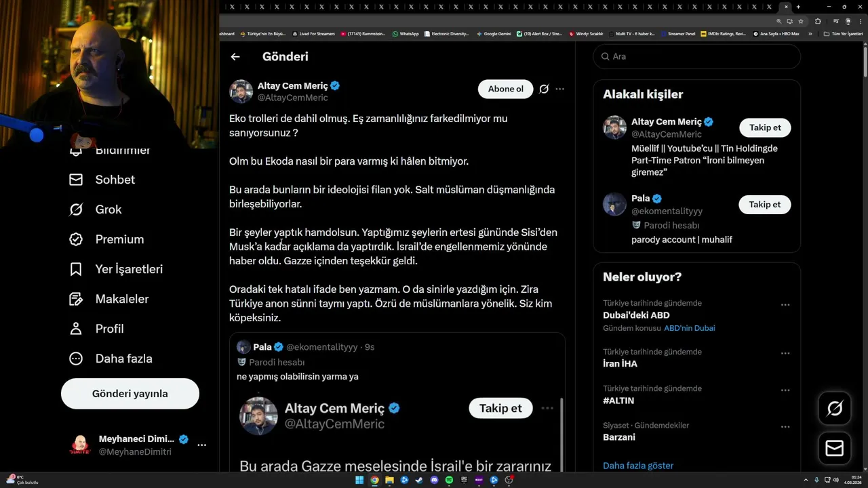Open Grok in the left sidebar
Screen dimensions: 868x488
click(x=96, y=209)
